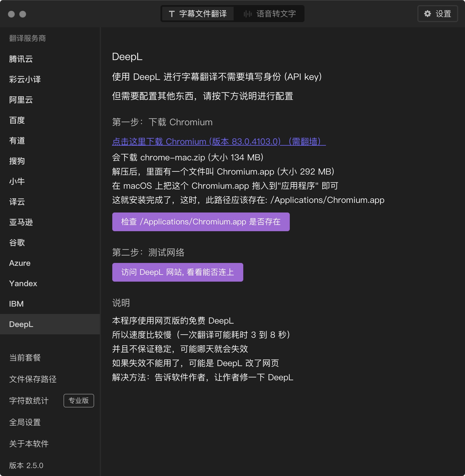
Task: Open 有道 provider settings
Action: (x=17, y=141)
